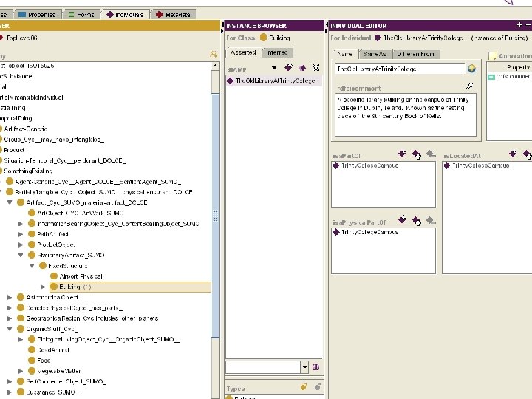Collapse the Artifact_Cyc_SUMO class node
This screenshot has width=532, height=399.
click(10, 202)
